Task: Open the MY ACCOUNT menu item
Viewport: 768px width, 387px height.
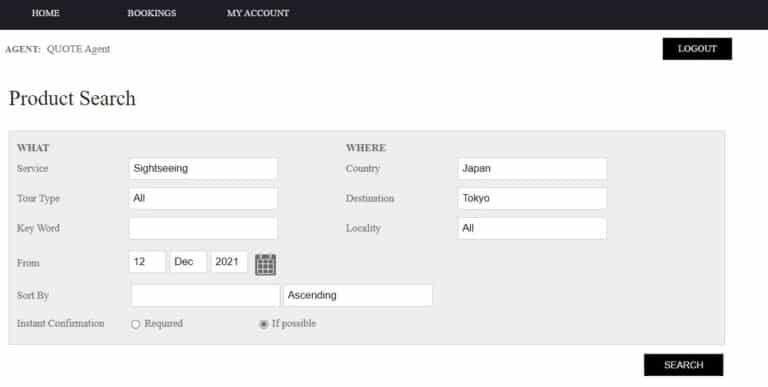Action: (258, 13)
